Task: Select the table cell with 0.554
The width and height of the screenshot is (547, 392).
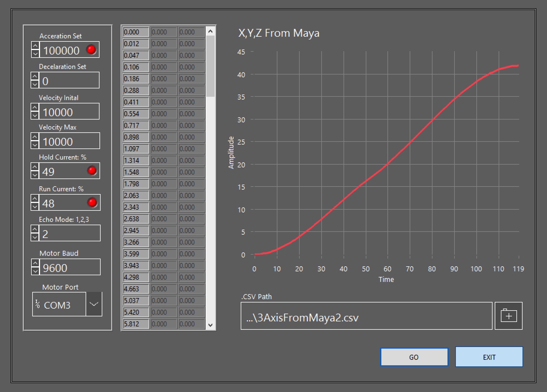Action: click(x=136, y=114)
